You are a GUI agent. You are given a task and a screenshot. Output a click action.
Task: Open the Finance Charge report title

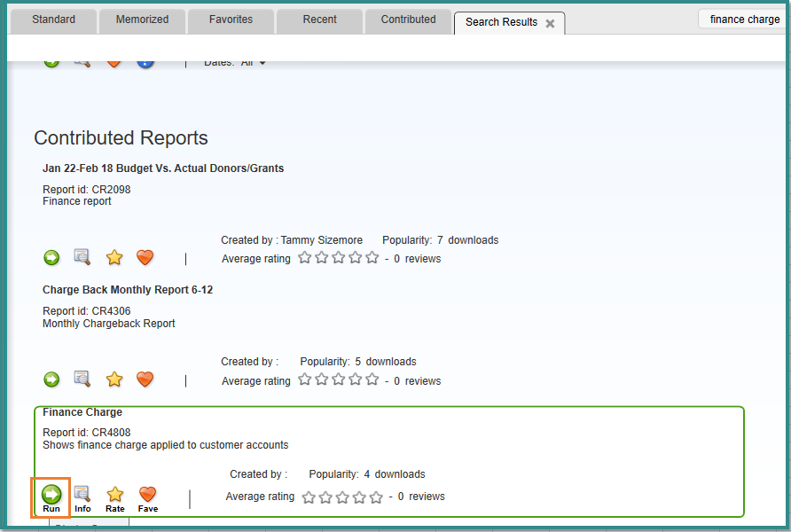[x=82, y=412]
